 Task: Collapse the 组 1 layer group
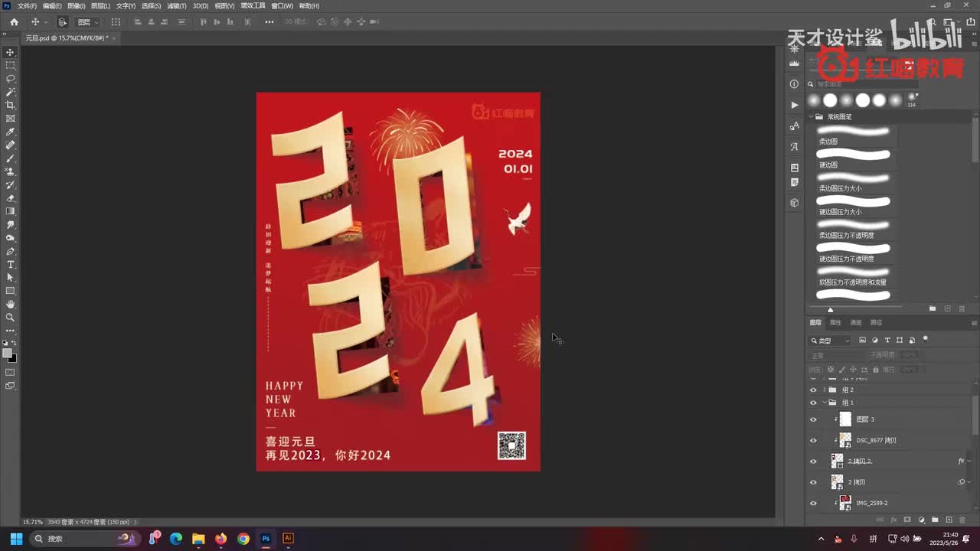point(825,403)
